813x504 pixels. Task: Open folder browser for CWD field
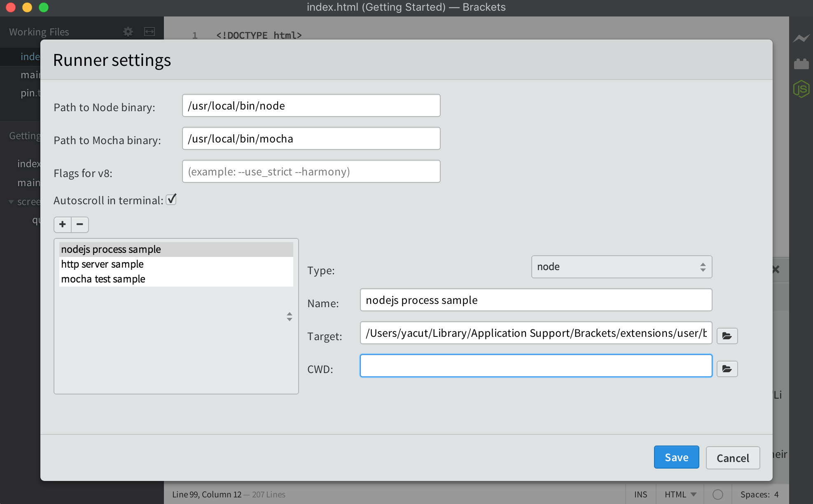(x=727, y=369)
